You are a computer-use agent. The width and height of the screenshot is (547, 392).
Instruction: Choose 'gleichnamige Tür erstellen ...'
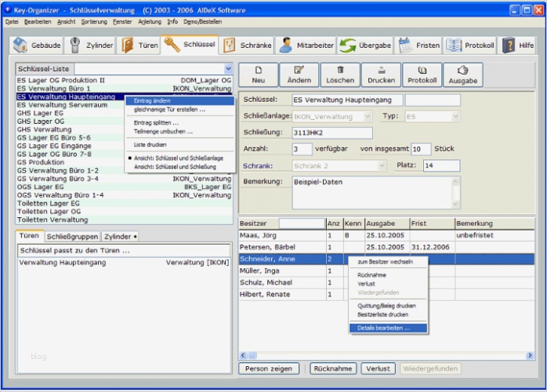tap(179, 110)
